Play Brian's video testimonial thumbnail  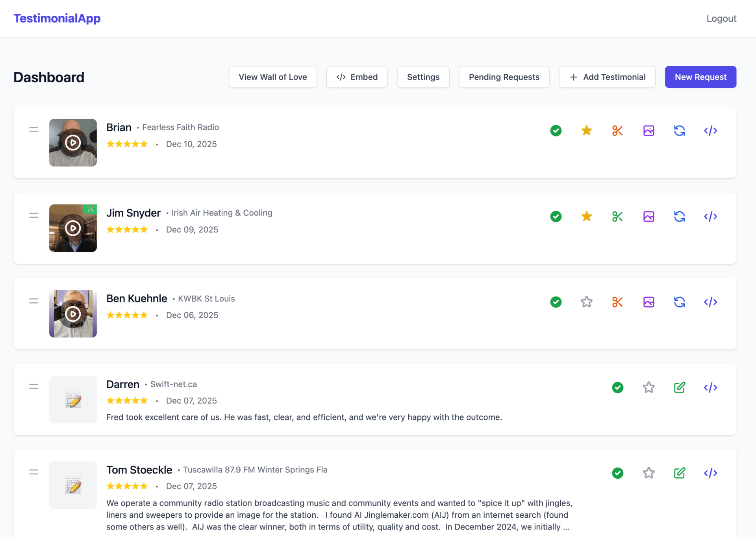point(73,143)
